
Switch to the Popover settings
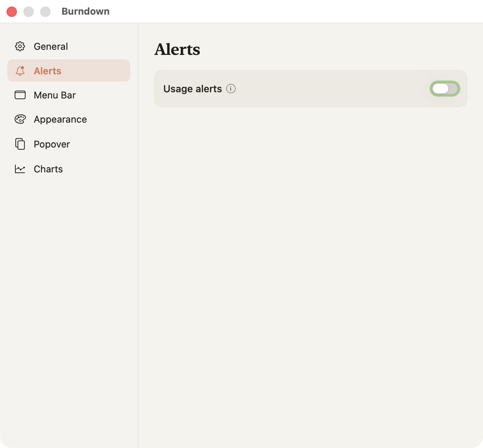[69, 144]
